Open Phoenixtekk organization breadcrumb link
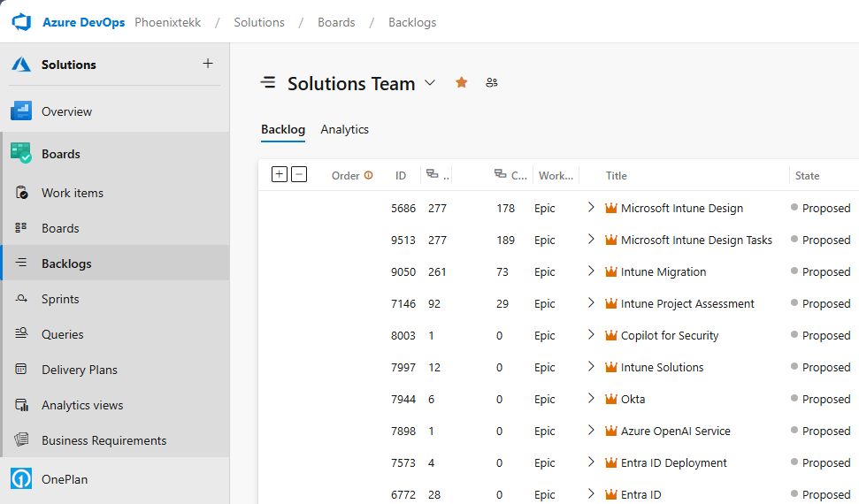The image size is (859, 504). 167,22
